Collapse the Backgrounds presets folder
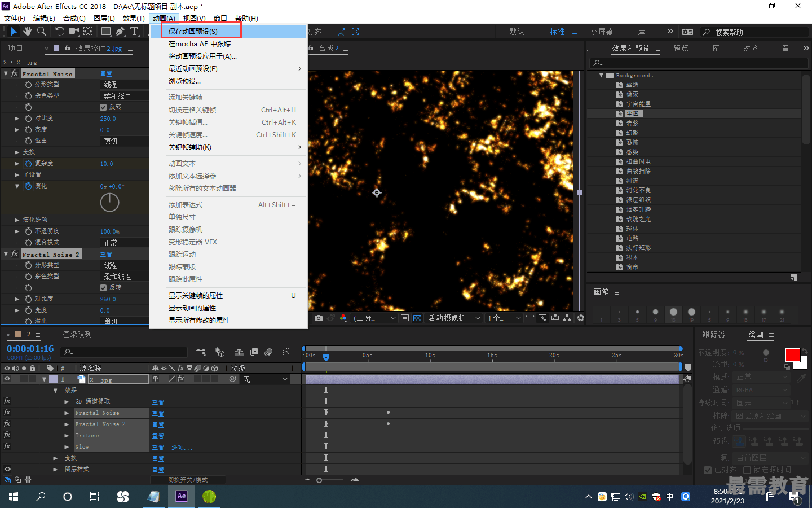Screen dimensions: 812x508 (x=601, y=75)
